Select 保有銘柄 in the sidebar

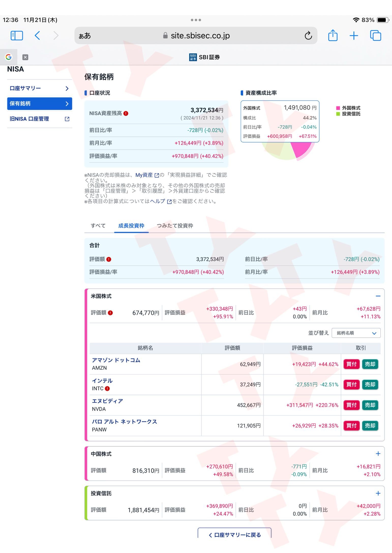pyautogui.click(x=40, y=103)
